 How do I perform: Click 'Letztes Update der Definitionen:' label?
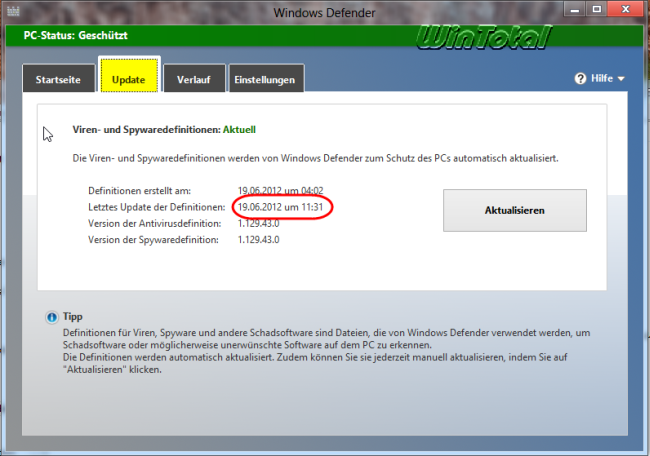[156, 207]
